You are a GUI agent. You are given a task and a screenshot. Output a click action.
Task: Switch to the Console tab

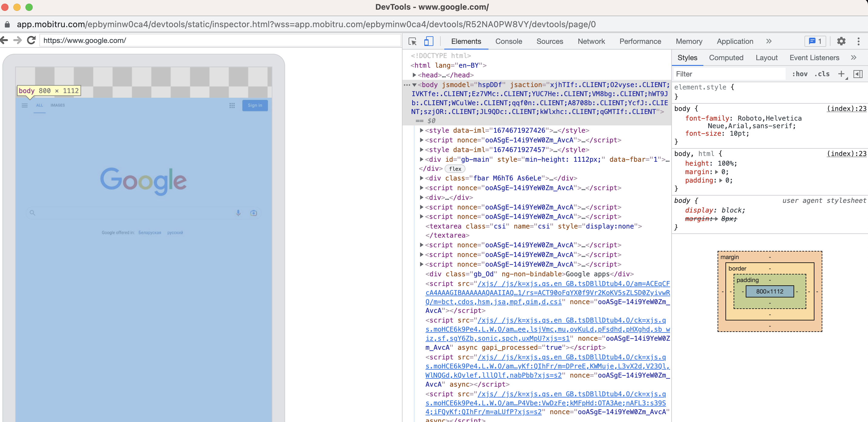(508, 41)
